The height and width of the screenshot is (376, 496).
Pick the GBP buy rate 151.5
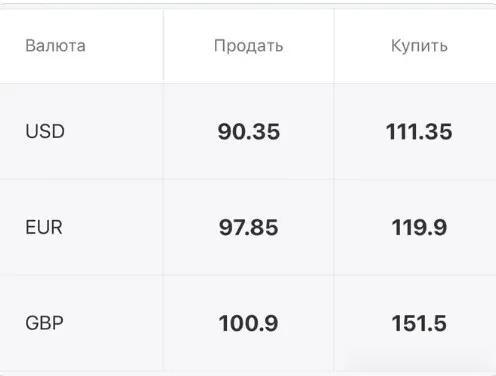pos(419,323)
